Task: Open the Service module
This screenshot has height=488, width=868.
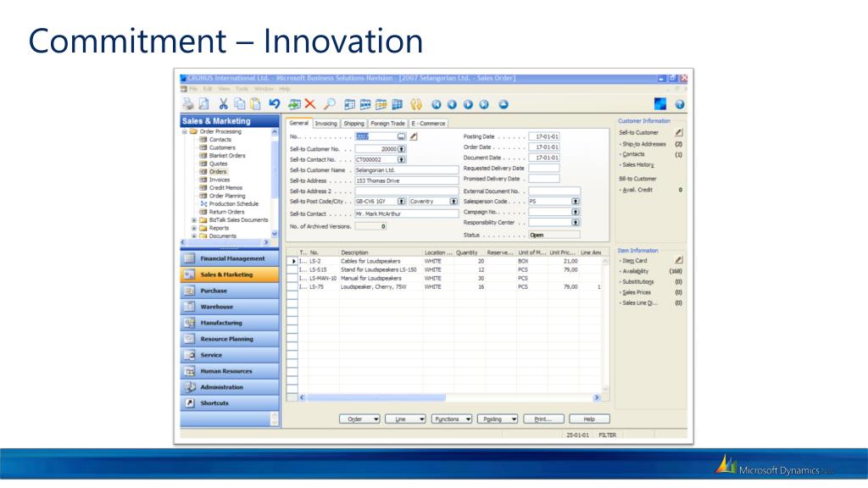Action: (230, 355)
